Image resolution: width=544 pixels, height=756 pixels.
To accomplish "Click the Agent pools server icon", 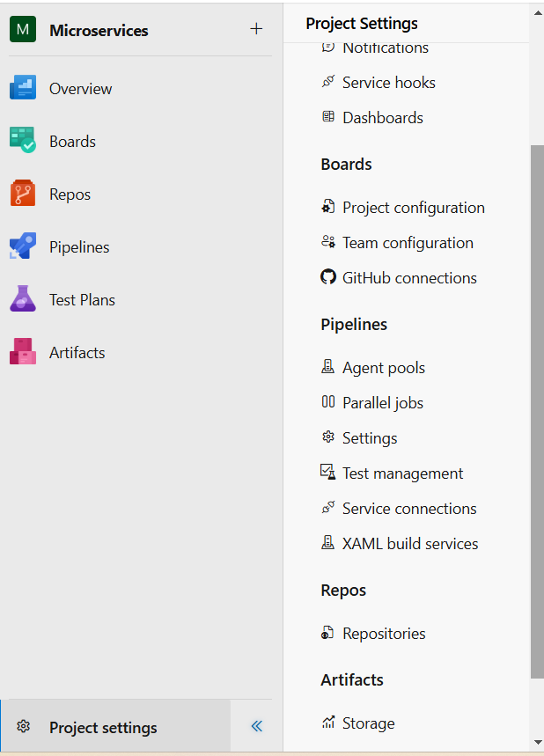I will (x=328, y=367).
